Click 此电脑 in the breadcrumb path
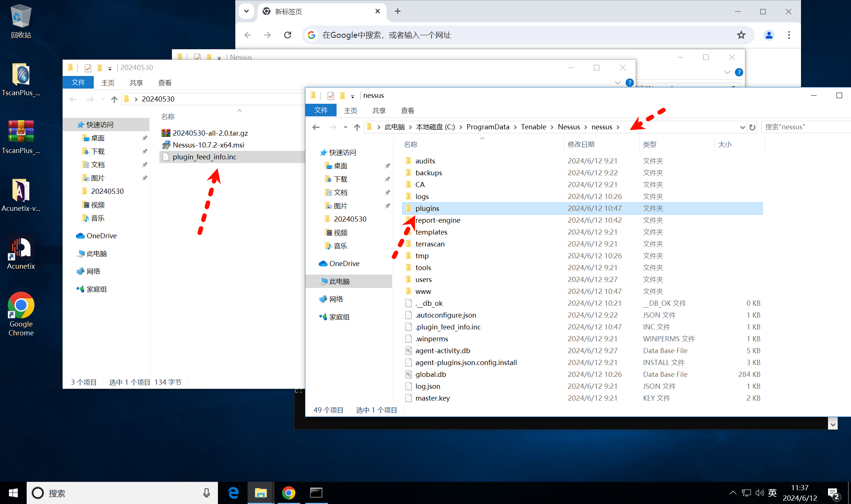 click(394, 127)
